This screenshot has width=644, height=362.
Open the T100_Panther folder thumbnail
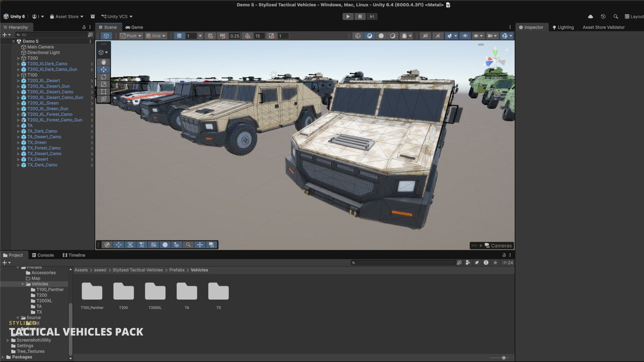pos(92,292)
